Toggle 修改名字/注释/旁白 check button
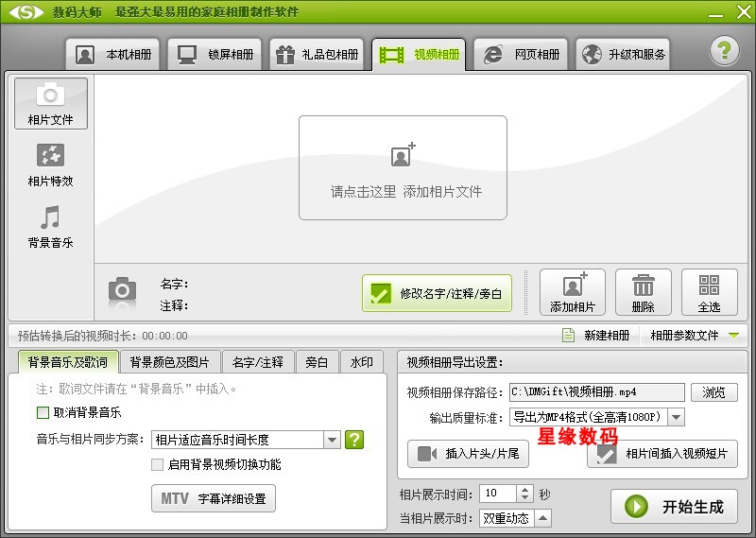The height and width of the screenshot is (538, 756). [437, 293]
